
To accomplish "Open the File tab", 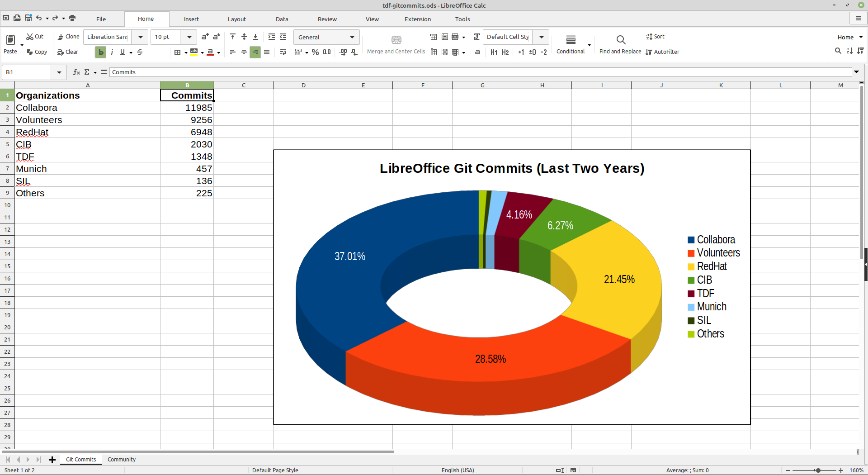I will click(x=101, y=19).
